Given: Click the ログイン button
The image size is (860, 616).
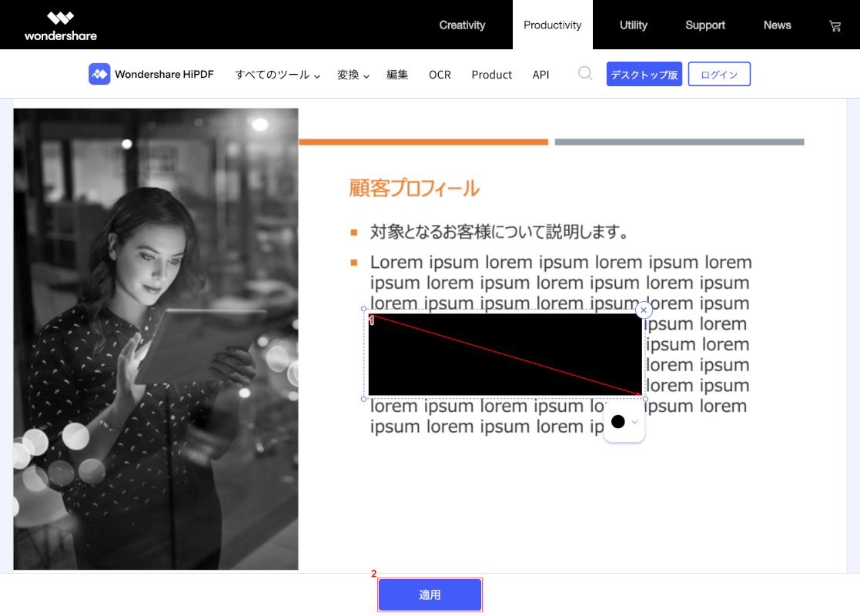Looking at the screenshot, I should pyautogui.click(x=719, y=74).
